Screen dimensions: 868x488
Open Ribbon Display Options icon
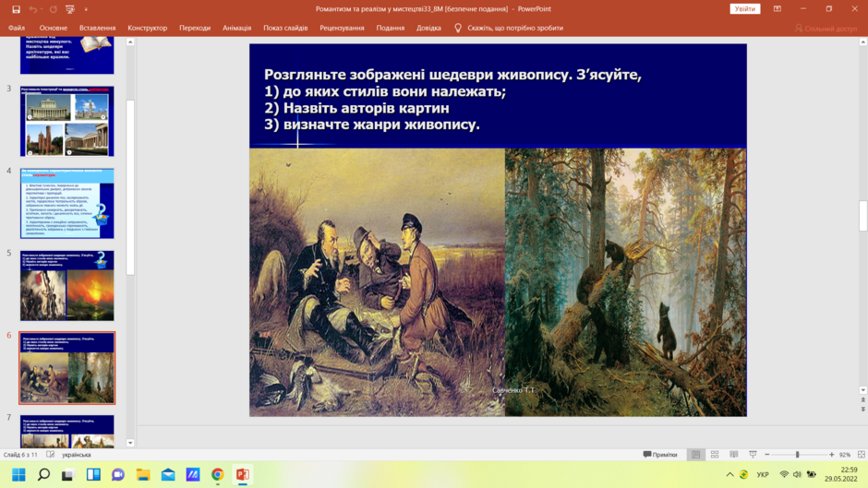click(778, 9)
